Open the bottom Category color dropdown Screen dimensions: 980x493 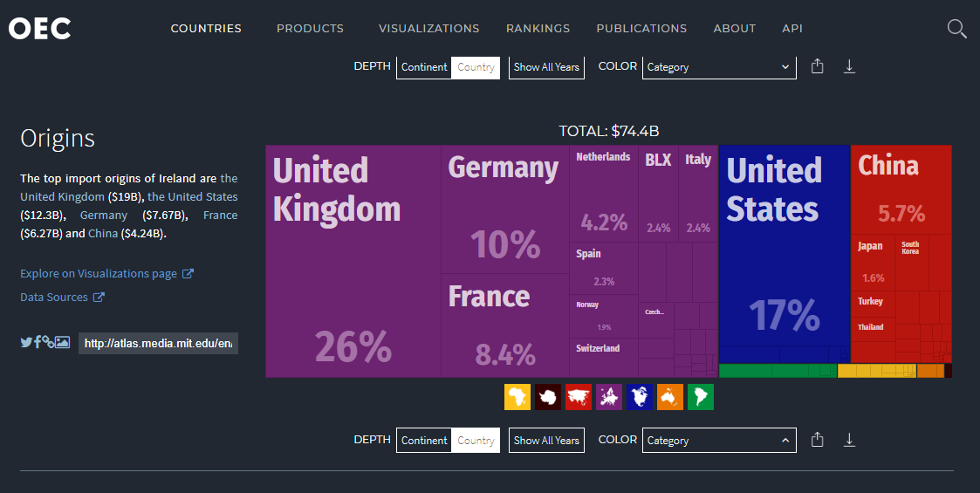(719, 441)
